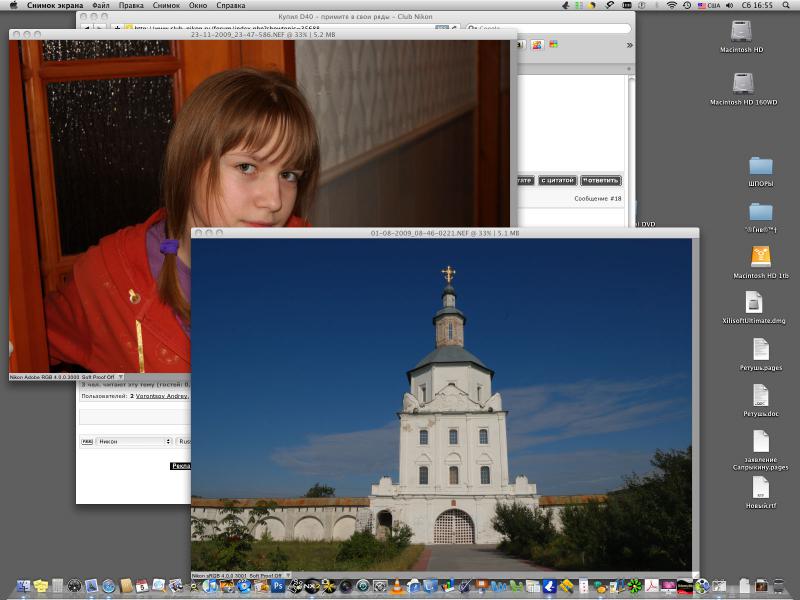Open the Окно menu
Viewport: 800px width, 600px height.
(x=198, y=5)
